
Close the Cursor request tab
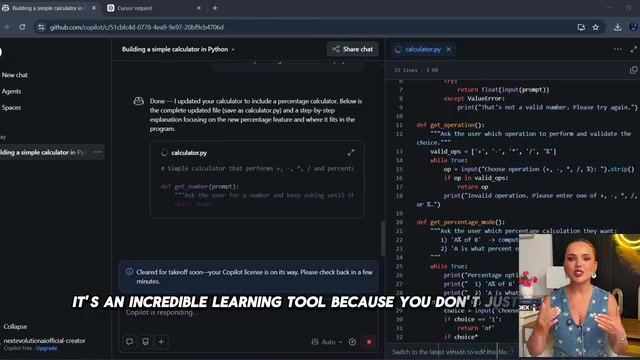[199, 8]
